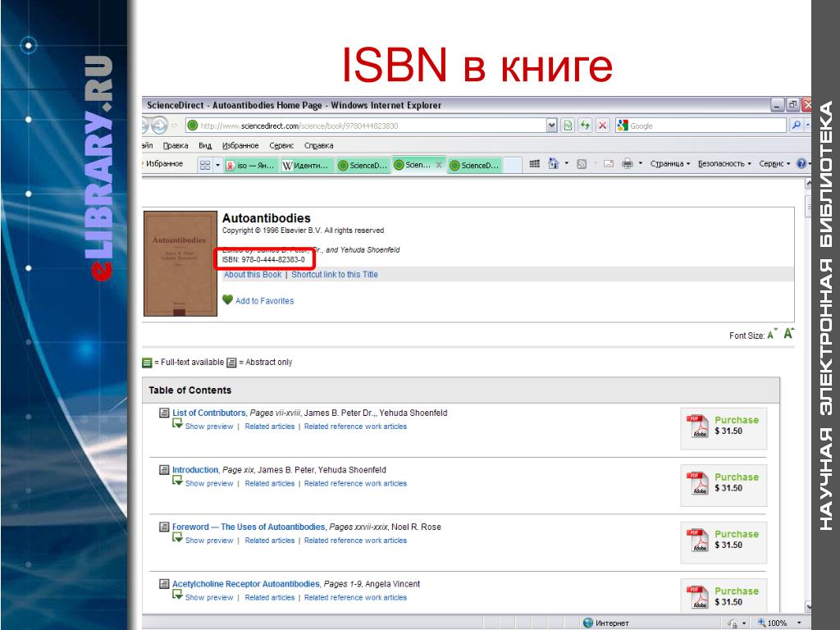Click abstract-only icon beside the Foreword entry

(164, 527)
